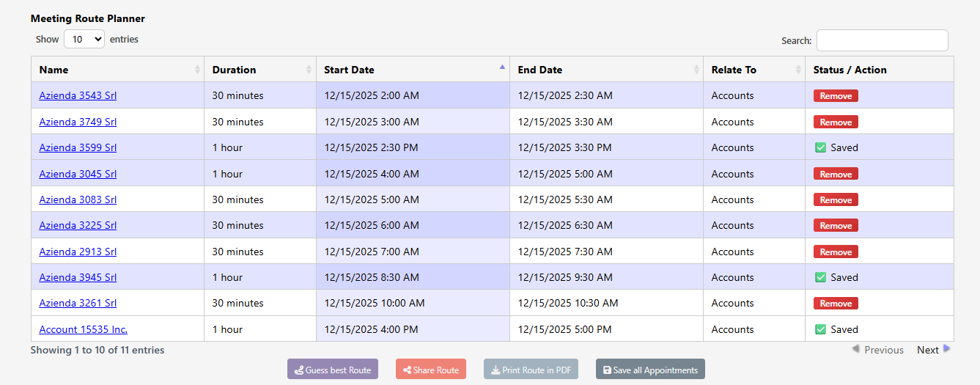Remove the Azienda 3045 Srl appointment

click(836, 175)
